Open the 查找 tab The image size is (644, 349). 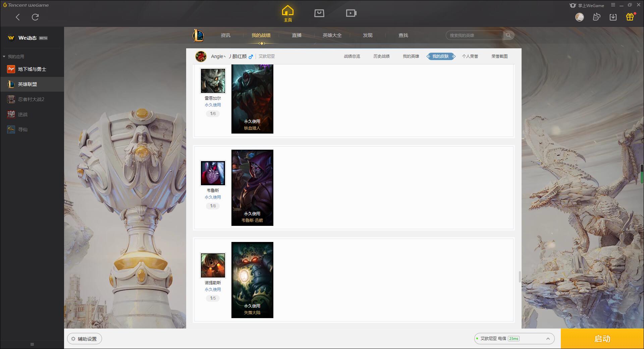point(403,35)
